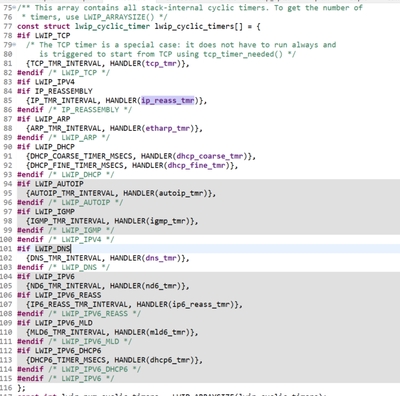400x396 pixels.
Task: Click the #endif keyword on line 115
Action: (30, 378)
